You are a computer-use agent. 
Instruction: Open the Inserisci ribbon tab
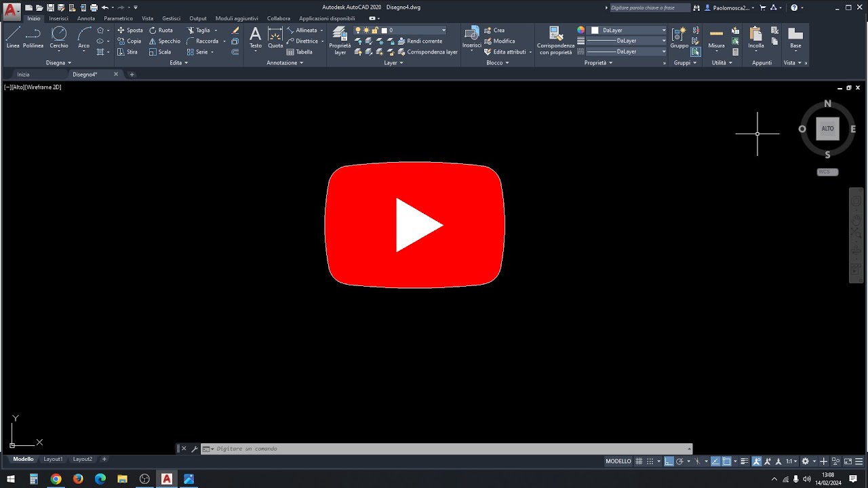(x=58, y=18)
